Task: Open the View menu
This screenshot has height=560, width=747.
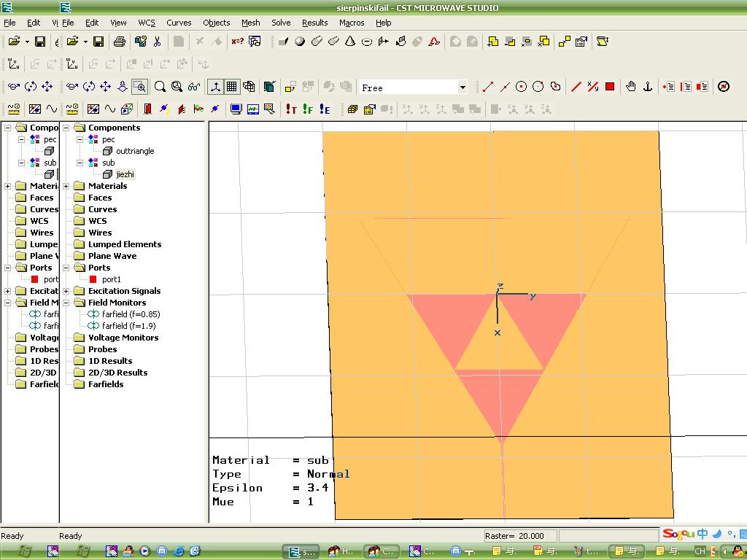Action: 118,23
